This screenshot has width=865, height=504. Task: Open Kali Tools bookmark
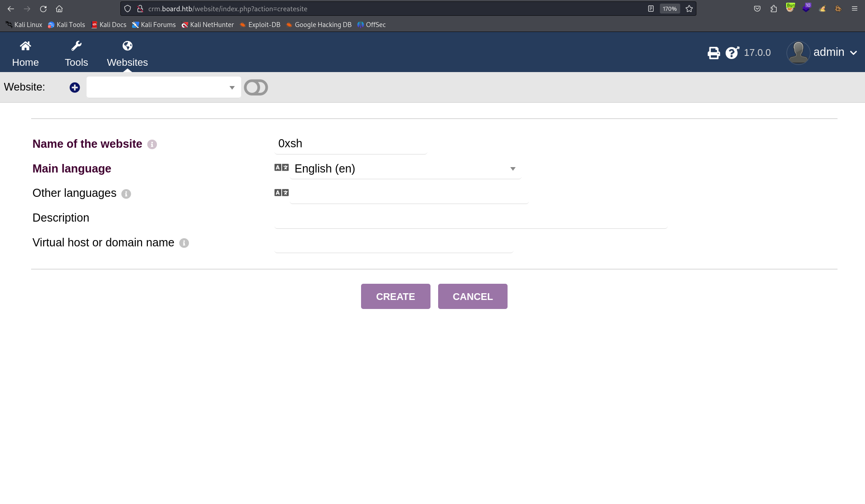66,25
